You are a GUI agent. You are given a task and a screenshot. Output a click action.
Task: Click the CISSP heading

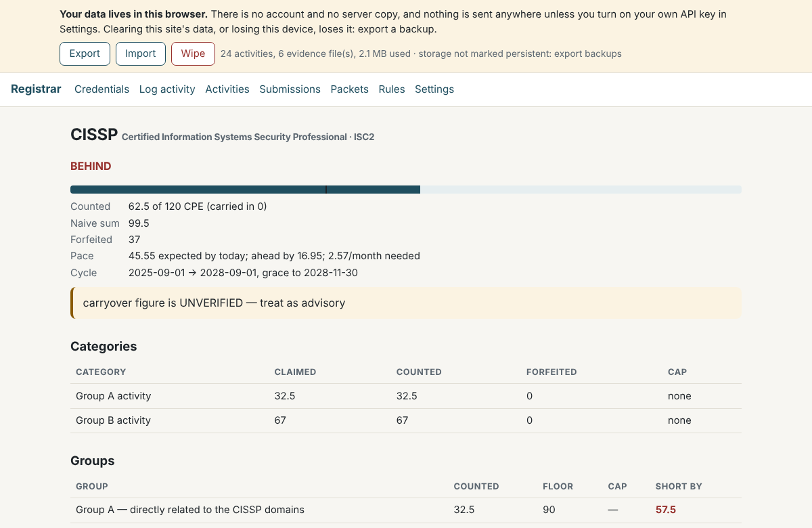coord(94,135)
